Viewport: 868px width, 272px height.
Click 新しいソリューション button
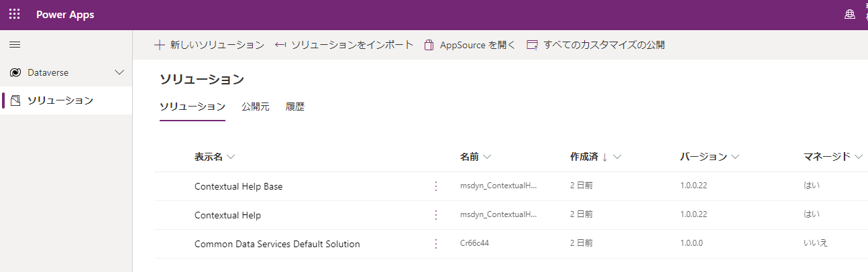coord(209,45)
